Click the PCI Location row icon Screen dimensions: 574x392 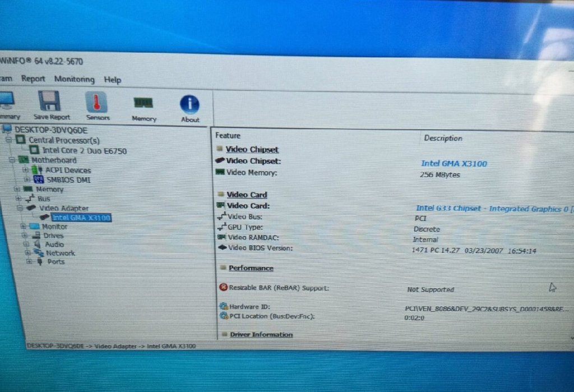point(224,315)
